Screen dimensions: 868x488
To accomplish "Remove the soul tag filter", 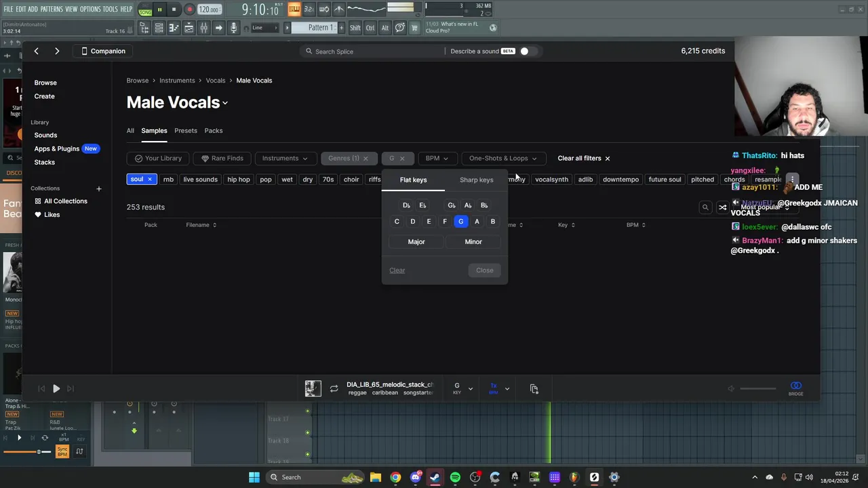I will pos(149,180).
